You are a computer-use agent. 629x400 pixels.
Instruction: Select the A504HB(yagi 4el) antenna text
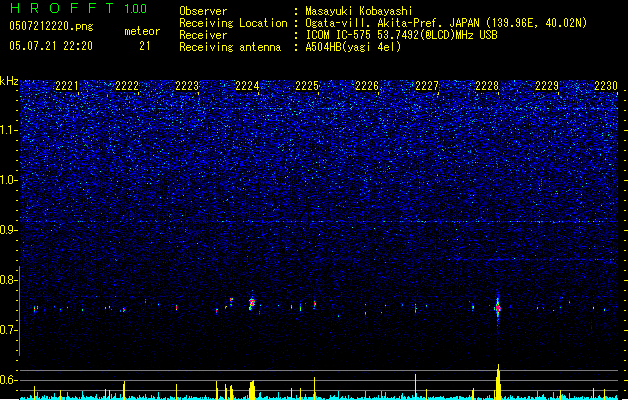point(353,47)
